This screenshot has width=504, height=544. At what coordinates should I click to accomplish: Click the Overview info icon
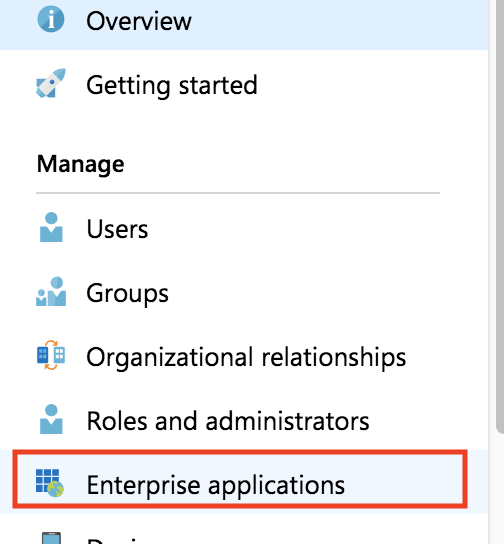point(51,19)
